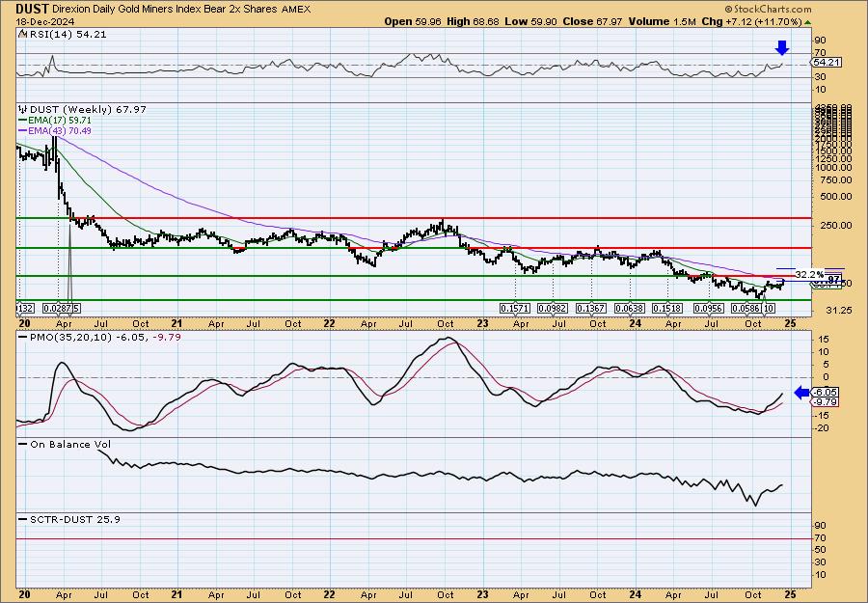
Task: Click the Close 67.97 value in header
Action: click(592, 21)
